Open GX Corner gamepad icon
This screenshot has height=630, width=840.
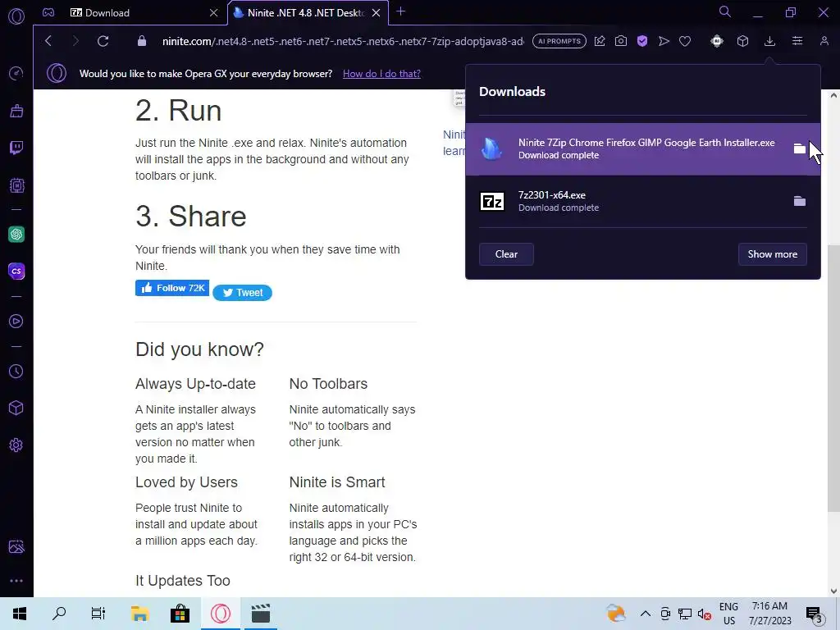coord(48,12)
